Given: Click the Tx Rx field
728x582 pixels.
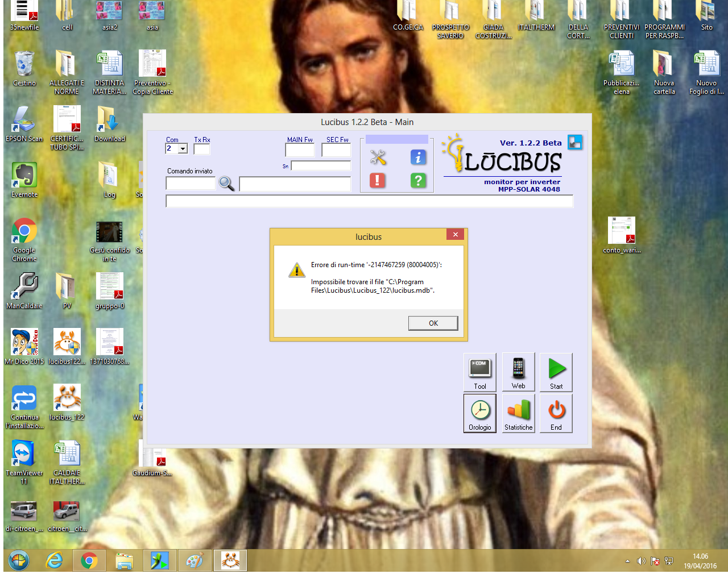Looking at the screenshot, I should (x=202, y=149).
